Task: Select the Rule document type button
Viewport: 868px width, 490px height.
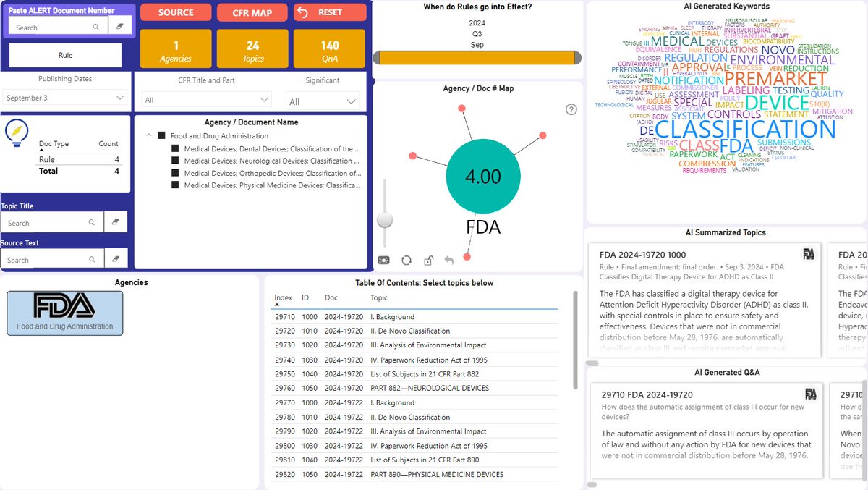Action: [x=65, y=55]
